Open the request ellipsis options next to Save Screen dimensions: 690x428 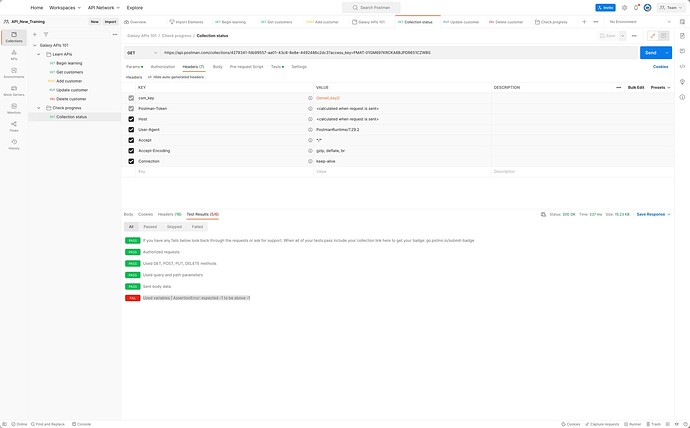pos(634,36)
